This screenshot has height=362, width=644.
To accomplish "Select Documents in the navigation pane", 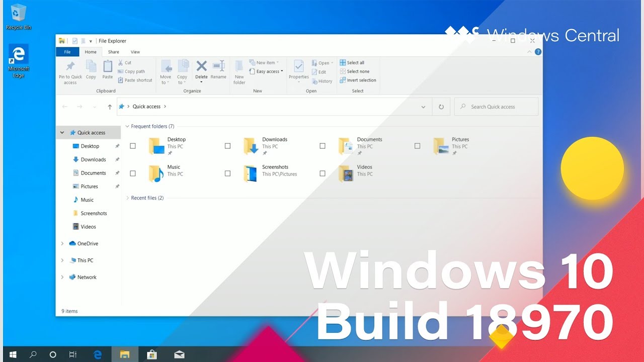I will (x=89, y=173).
